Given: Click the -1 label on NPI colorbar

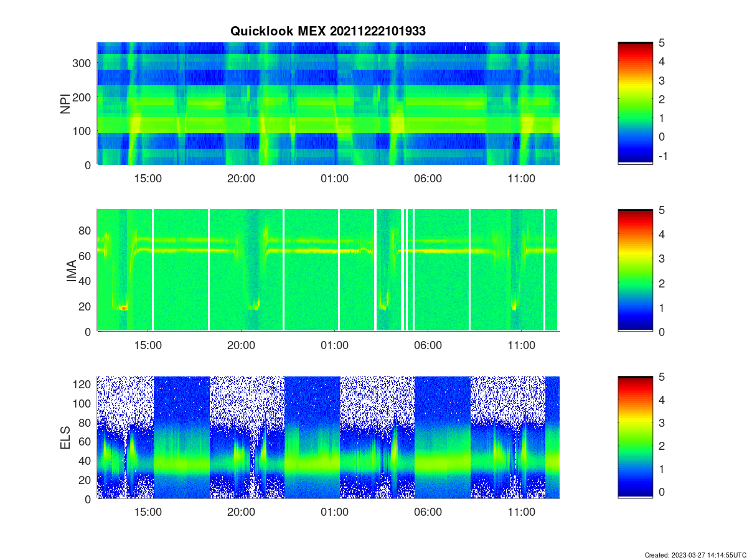Looking at the screenshot, I should coord(662,156).
